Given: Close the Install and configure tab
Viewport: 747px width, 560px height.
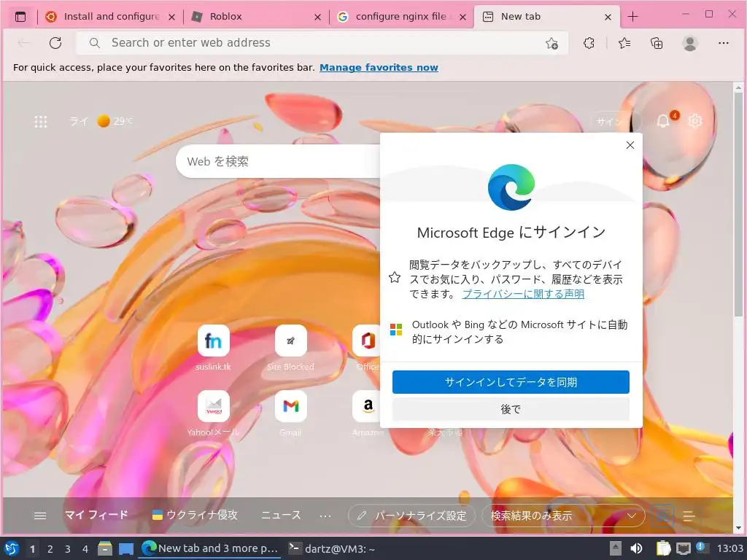Looking at the screenshot, I should pyautogui.click(x=172, y=17).
